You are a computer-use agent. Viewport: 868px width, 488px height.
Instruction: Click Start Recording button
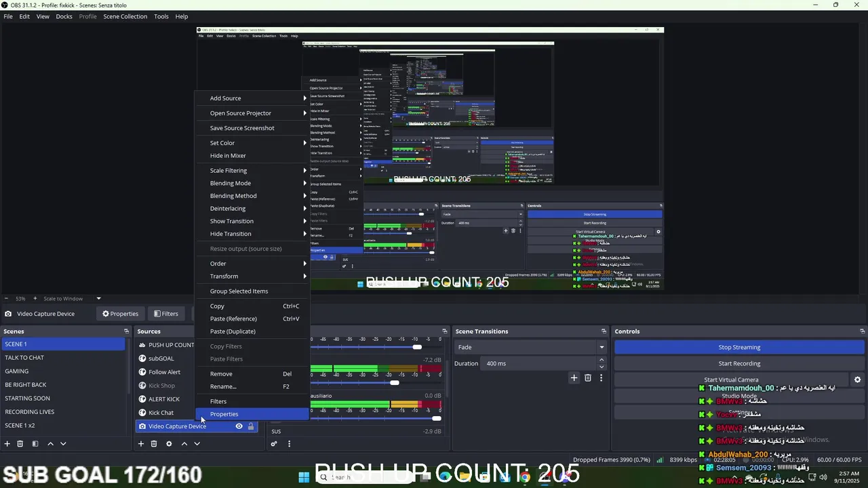739,363
